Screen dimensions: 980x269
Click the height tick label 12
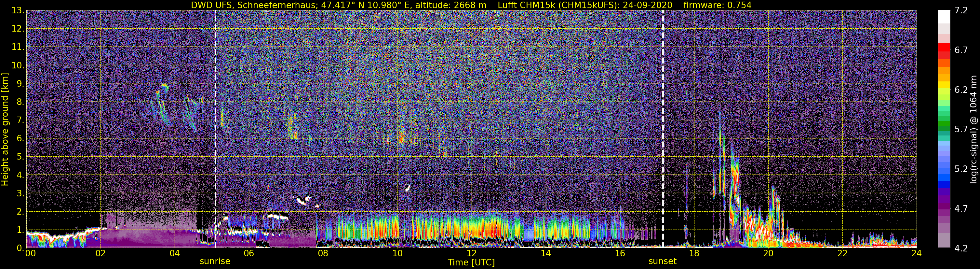18,29
